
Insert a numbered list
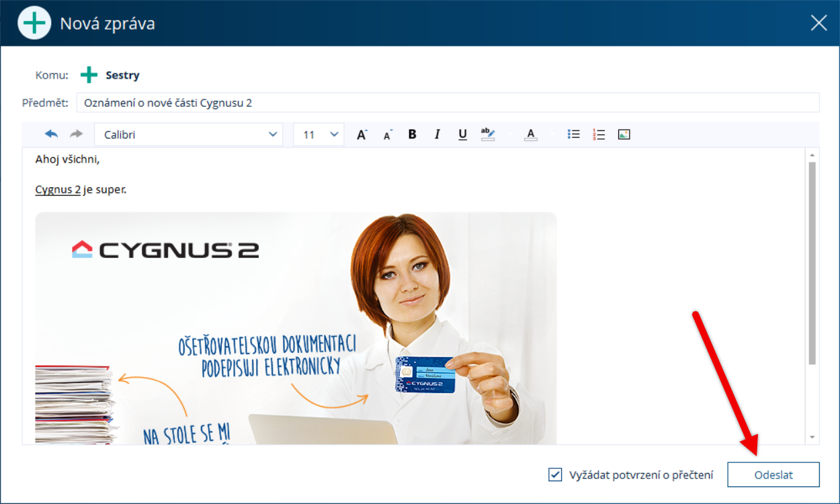599,134
